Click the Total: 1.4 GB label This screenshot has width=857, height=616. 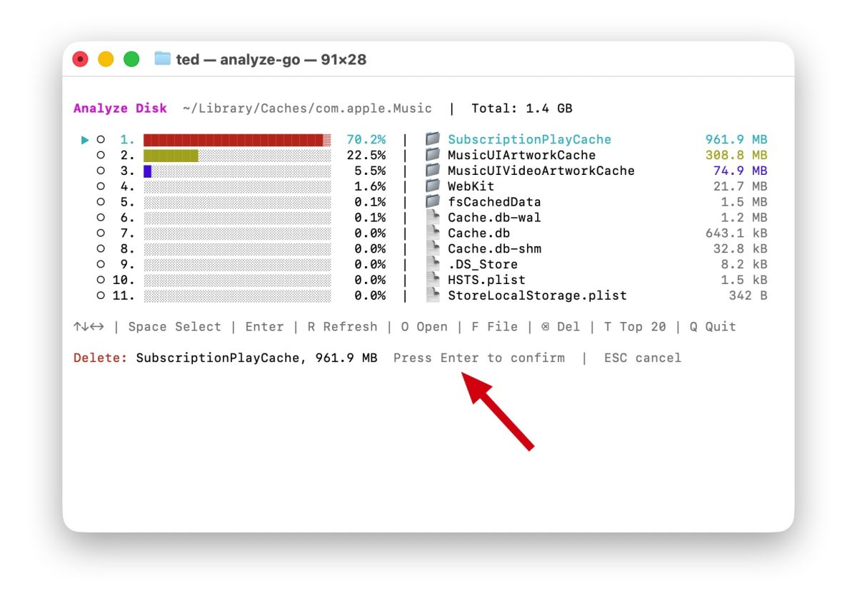point(522,108)
